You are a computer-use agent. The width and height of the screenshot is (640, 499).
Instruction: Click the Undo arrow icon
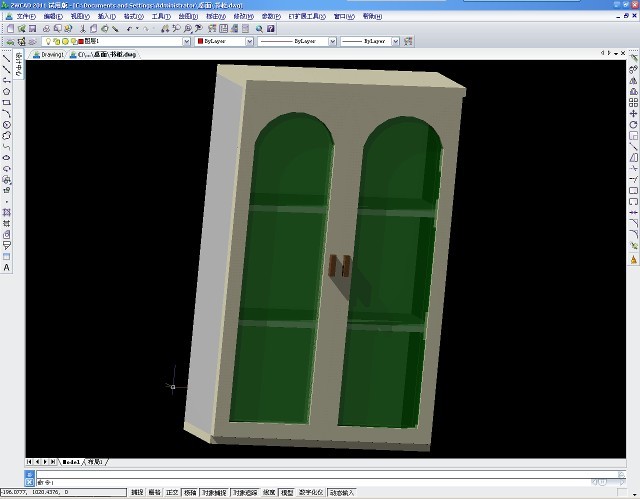131,29
